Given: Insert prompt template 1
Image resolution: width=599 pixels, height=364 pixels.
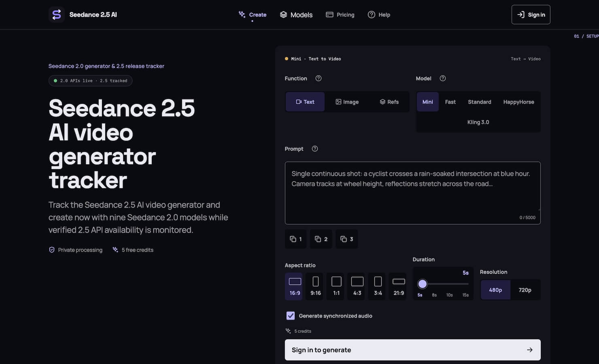Looking at the screenshot, I should tap(295, 239).
